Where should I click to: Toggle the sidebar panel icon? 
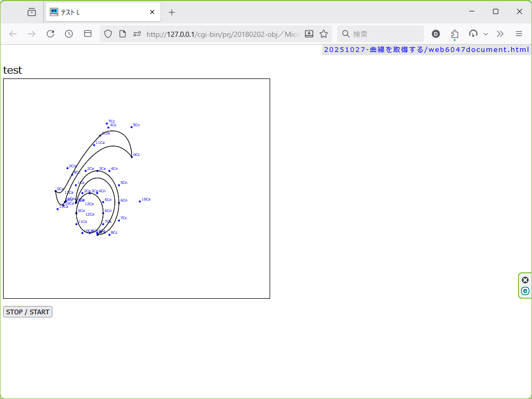tap(88, 34)
